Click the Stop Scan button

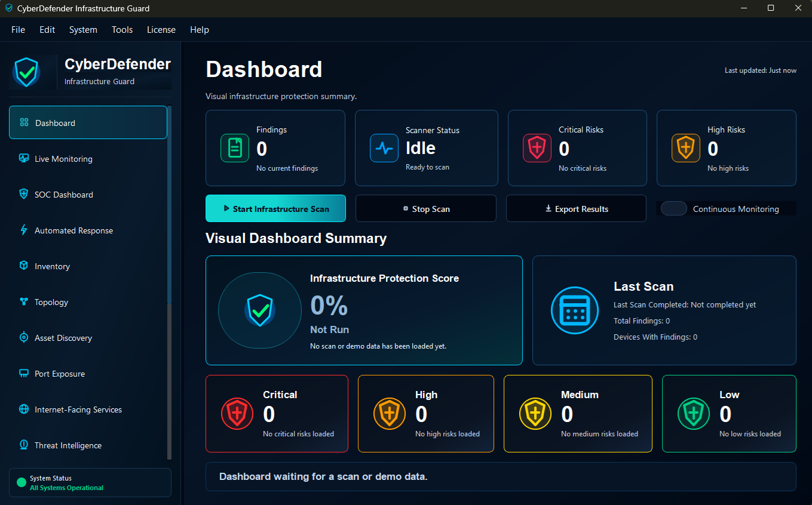[426, 208]
